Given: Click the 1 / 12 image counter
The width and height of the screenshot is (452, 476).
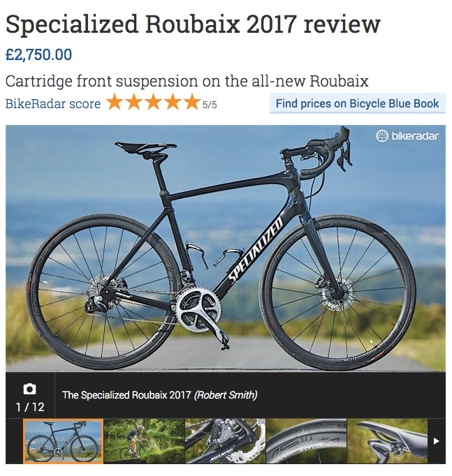Looking at the screenshot, I should point(30,407).
